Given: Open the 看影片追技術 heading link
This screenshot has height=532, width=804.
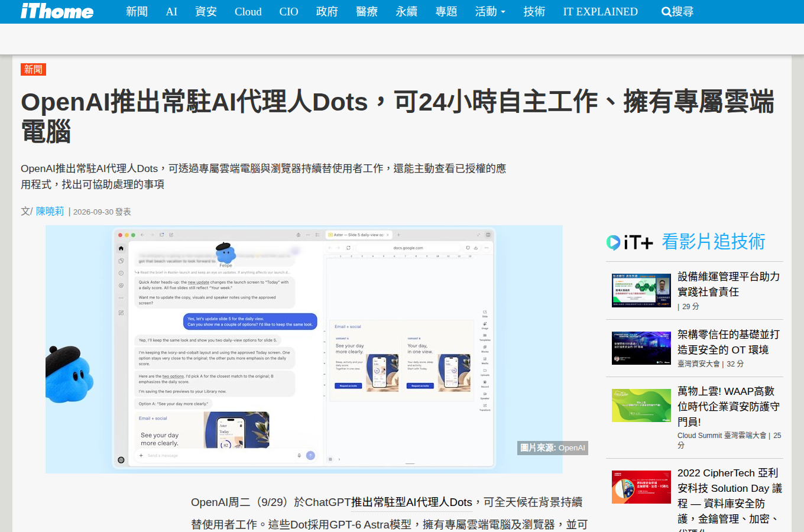Looking at the screenshot, I should coord(714,242).
